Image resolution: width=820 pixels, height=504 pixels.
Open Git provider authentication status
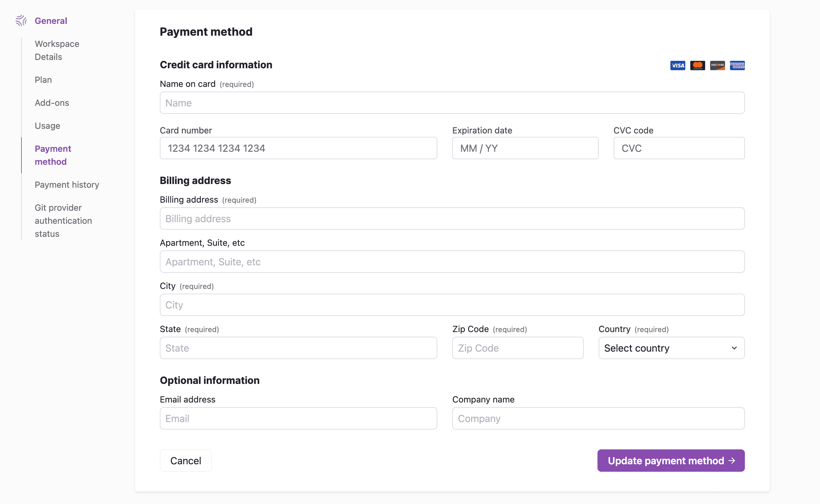pos(63,221)
